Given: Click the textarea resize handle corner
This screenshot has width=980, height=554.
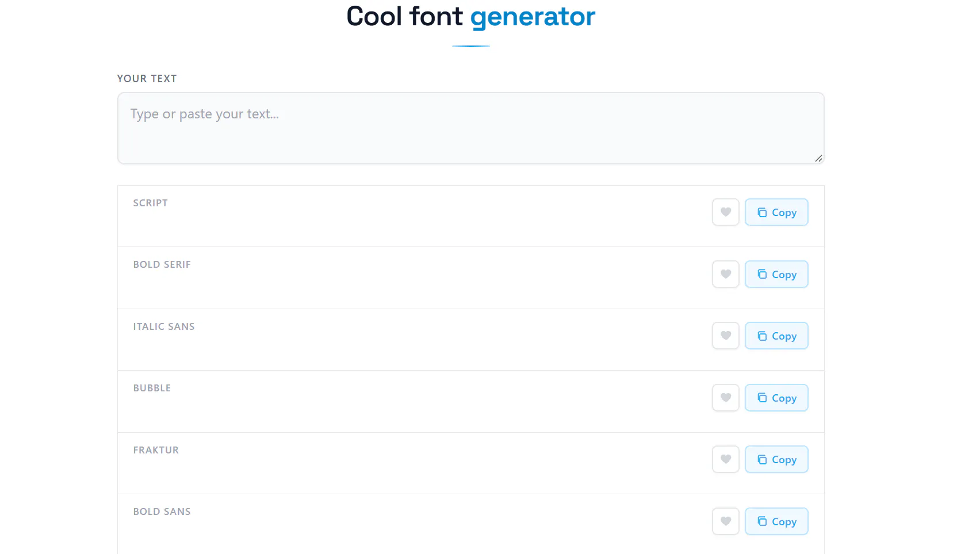Looking at the screenshot, I should 818,158.
